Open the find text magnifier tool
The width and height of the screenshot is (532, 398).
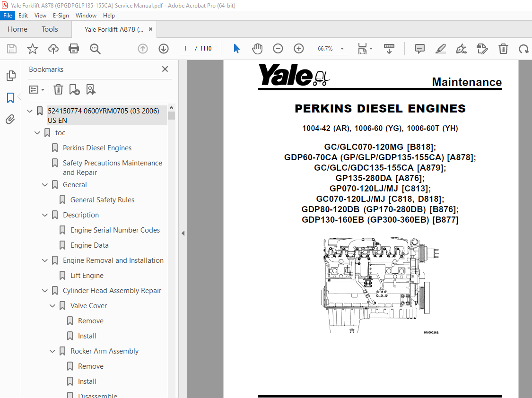[95, 49]
